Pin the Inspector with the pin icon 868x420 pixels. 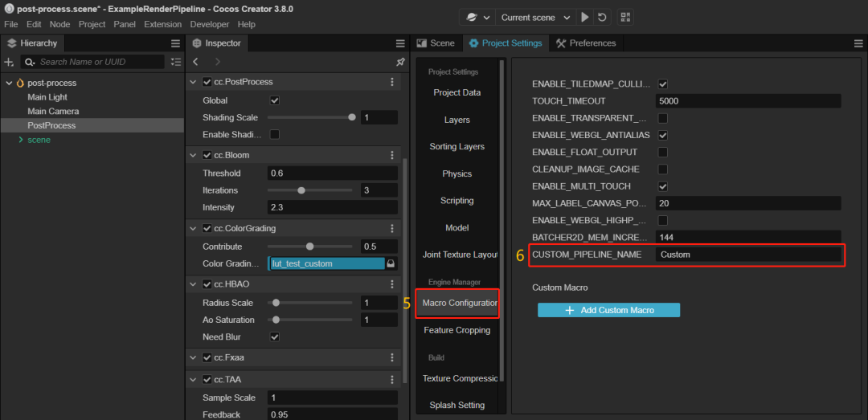[400, 62]
